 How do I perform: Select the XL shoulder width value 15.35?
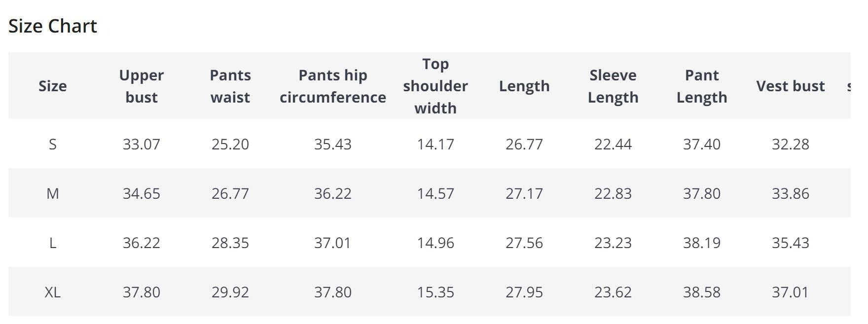coord(435,292)
